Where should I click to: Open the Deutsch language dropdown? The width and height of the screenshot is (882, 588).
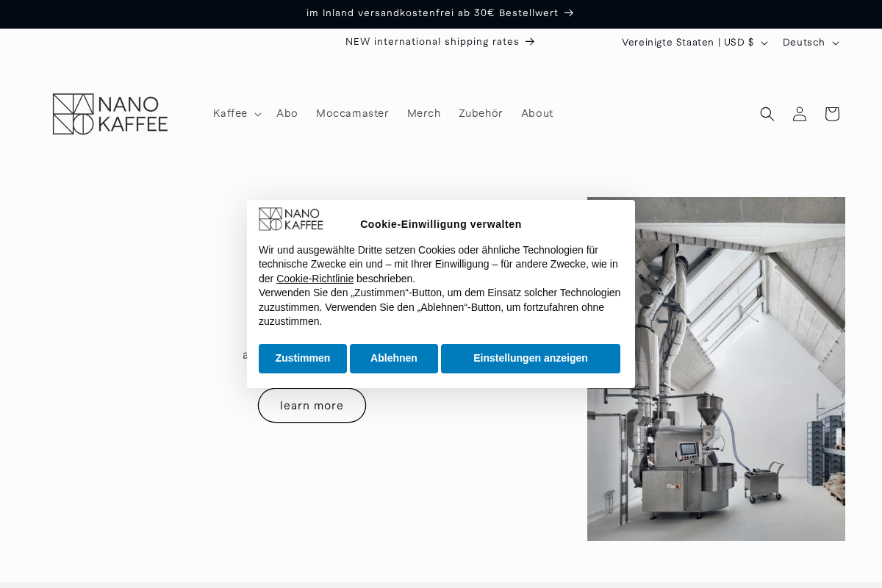(x=810, y=43)
